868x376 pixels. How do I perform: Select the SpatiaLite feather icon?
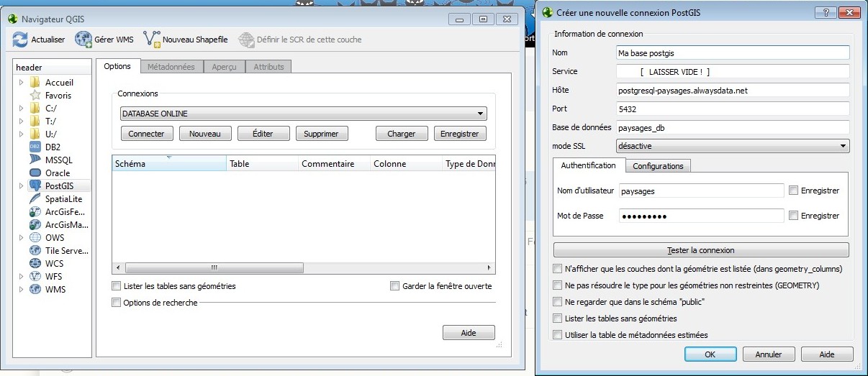point(35,199)
